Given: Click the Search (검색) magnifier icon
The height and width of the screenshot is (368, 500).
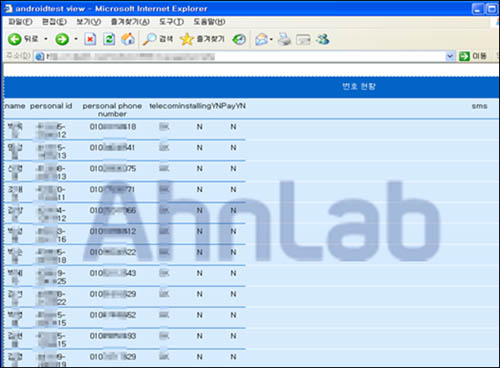Looking at the screenshot, I should pyautogui.click(x=149, y=39).
